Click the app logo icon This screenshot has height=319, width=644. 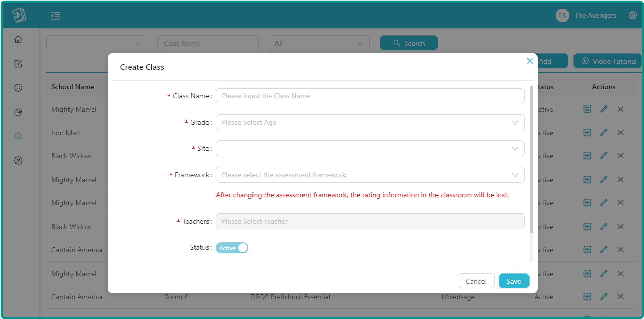click(x=19, y=15)
